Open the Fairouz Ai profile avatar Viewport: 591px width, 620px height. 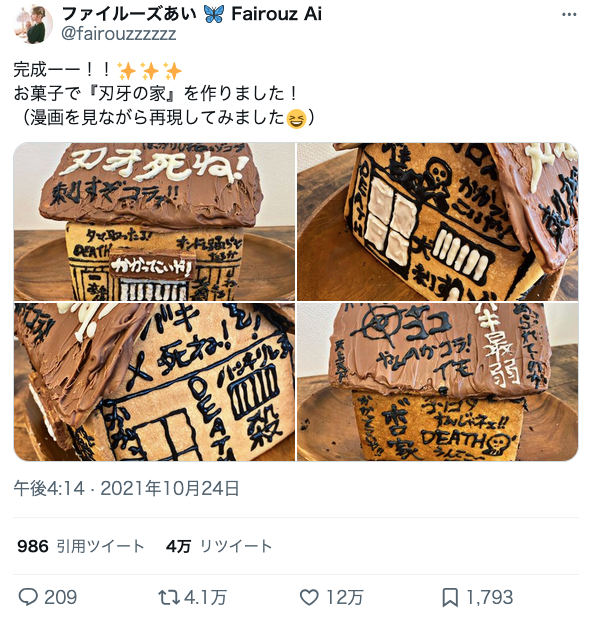pyautogui.click(x=33, y=24)
